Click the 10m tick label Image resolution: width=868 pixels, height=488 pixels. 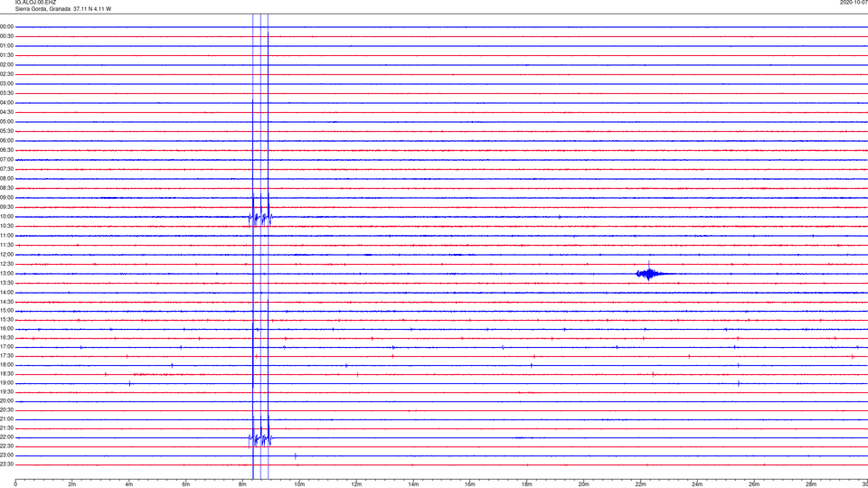tap(299, 484)
